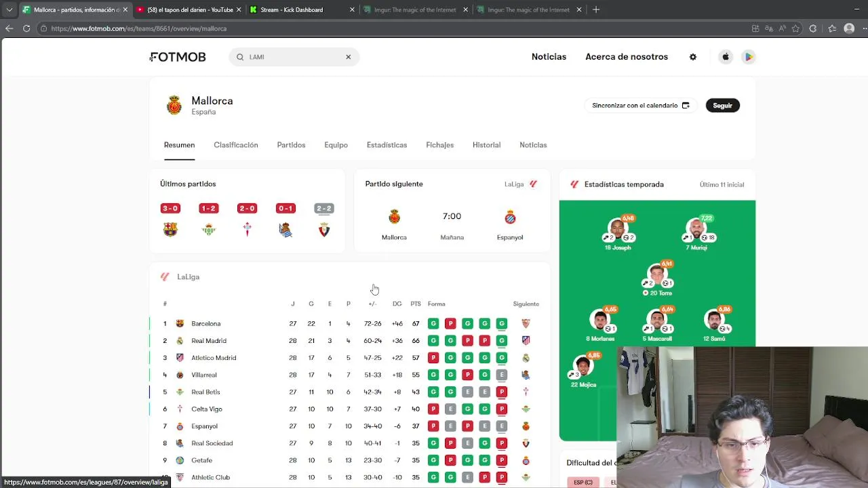Add page to favorites with star icon
Viewport: 868px width, 488px height.
click(795, 28)
